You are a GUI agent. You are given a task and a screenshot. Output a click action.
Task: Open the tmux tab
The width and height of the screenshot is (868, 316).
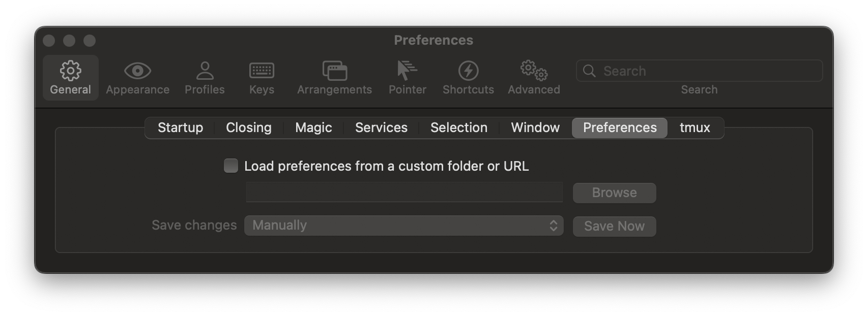[x=694, y=128]
